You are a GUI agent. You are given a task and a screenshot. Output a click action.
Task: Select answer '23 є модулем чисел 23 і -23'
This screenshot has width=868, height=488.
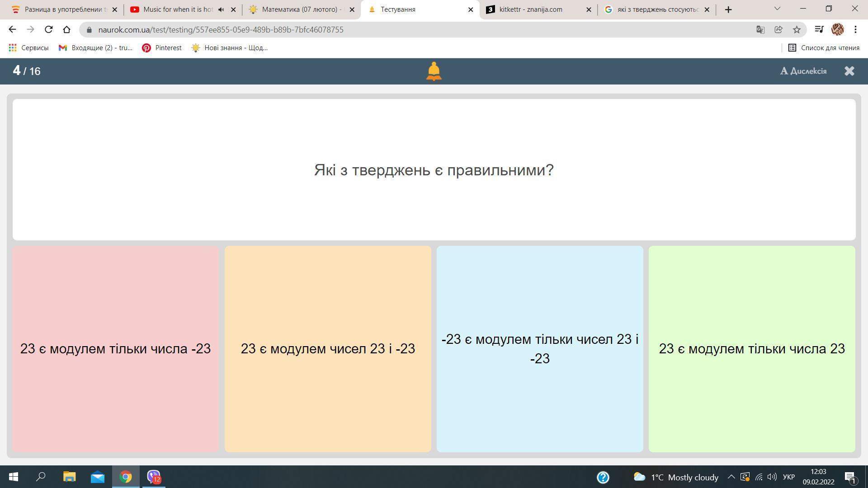click(x=328, y=349)
